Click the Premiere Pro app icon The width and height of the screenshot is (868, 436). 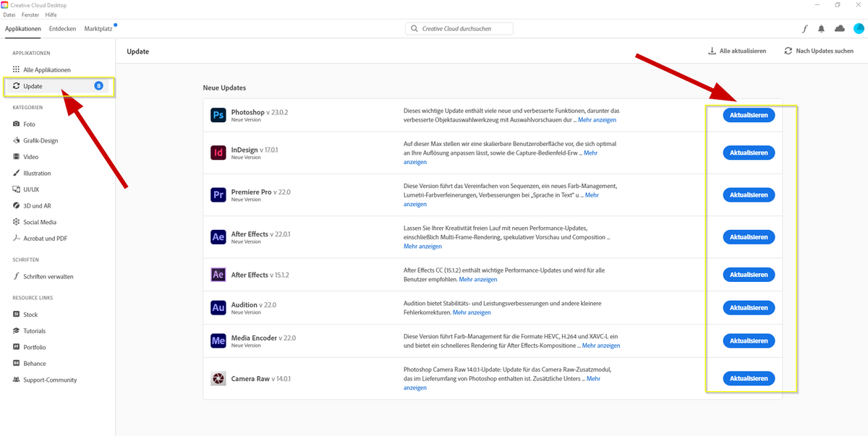pos(218,195)
